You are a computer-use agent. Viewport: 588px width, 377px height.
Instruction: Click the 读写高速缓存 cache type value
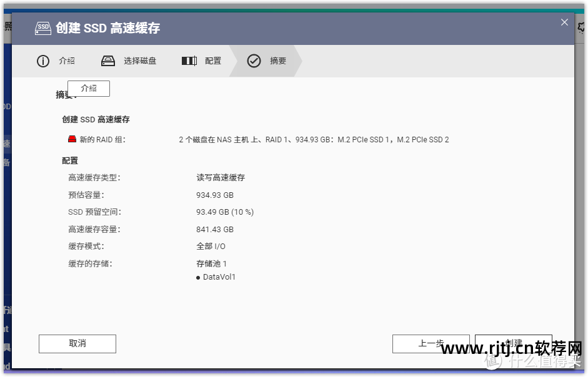(221, 178)
